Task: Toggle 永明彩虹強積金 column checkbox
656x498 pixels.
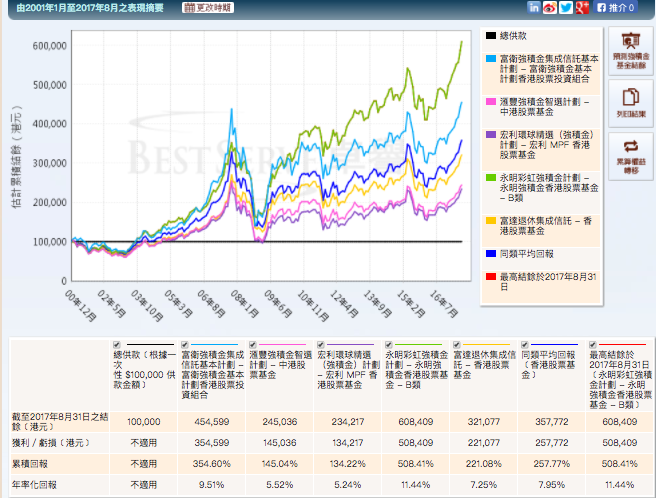Action: pos(388,345)
